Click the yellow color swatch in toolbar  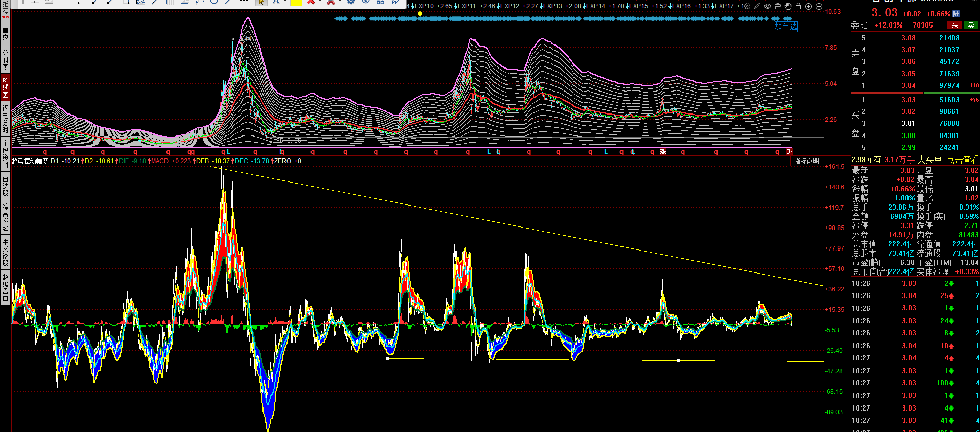point(296,2)
